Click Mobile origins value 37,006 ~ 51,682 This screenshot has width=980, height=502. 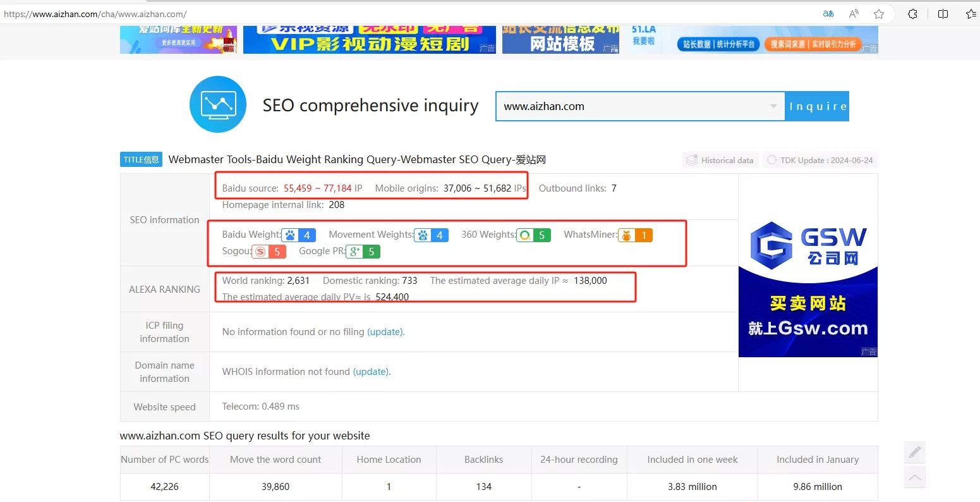click(477, 188)
